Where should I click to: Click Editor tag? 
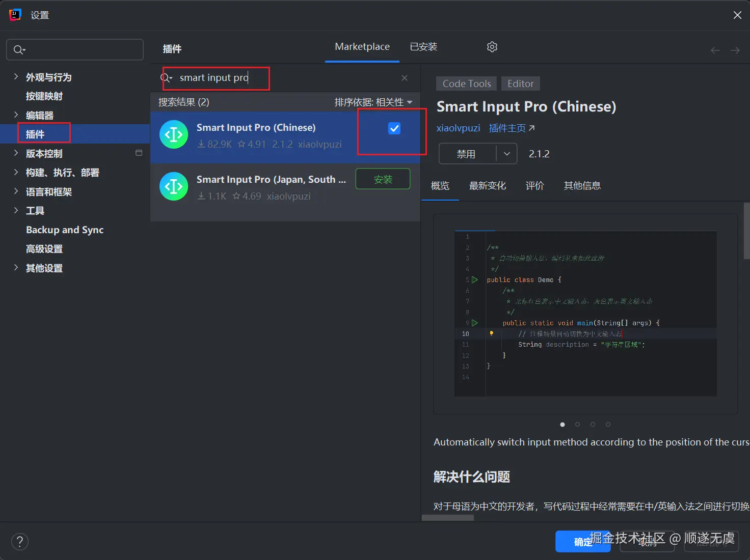[521, 83]
